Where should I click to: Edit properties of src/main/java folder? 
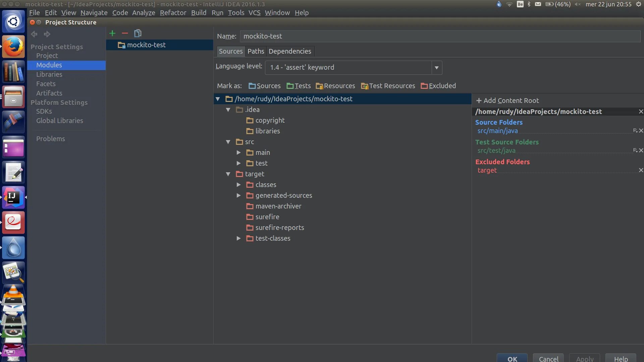pyautogui.click(x=635, y=130)
